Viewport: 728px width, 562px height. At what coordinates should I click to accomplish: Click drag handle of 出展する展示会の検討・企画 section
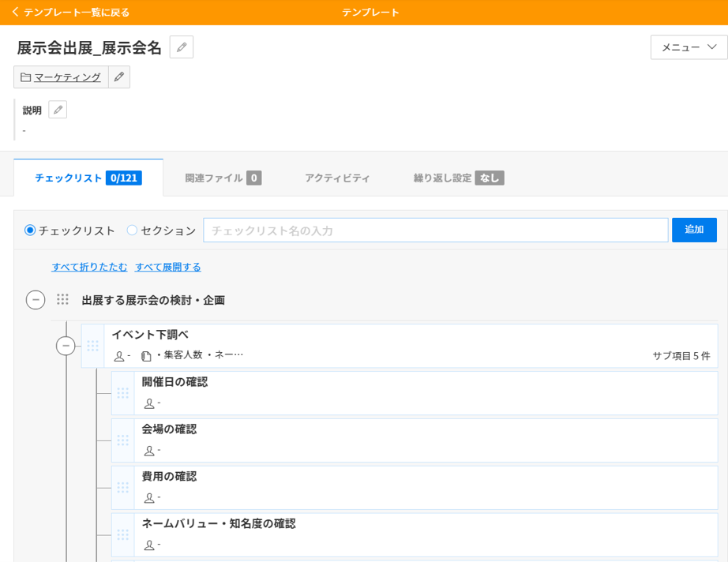click(62, 299)
